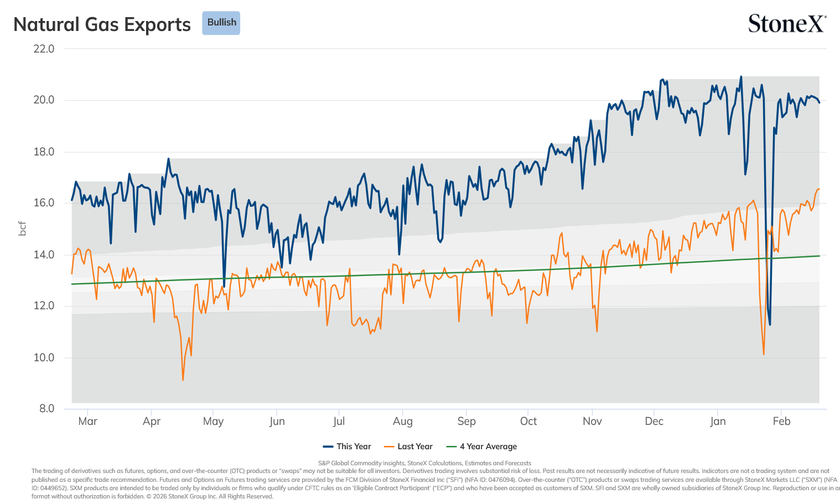This screenshot has height=504, width=840.
Task: Click the Mar label on x-axis
Action: click(x=87, y=421)
